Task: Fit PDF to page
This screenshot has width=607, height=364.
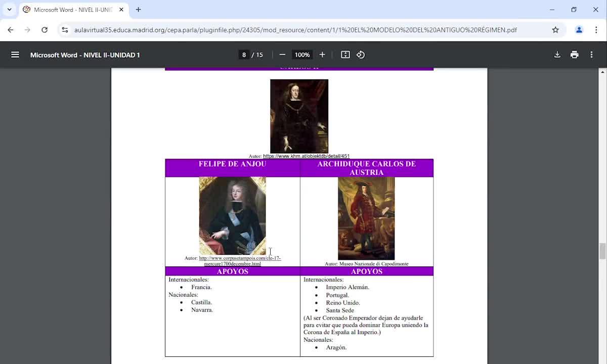Action: [345, 55]
